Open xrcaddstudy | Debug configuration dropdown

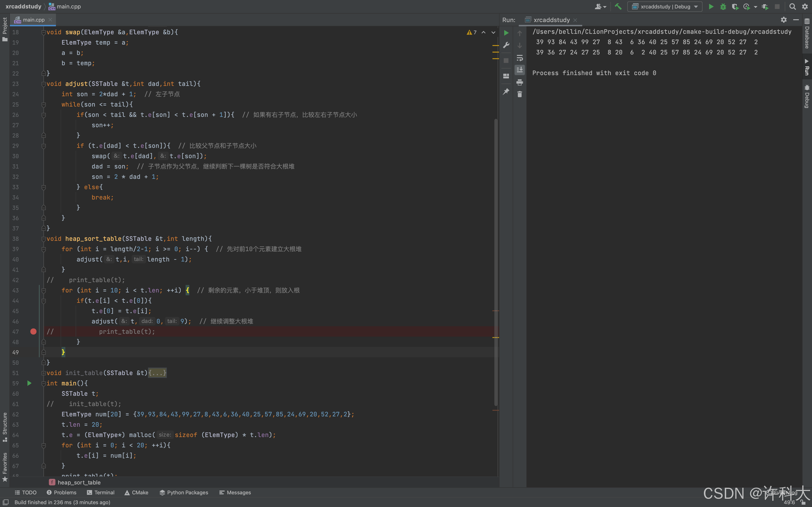[665, 6]
